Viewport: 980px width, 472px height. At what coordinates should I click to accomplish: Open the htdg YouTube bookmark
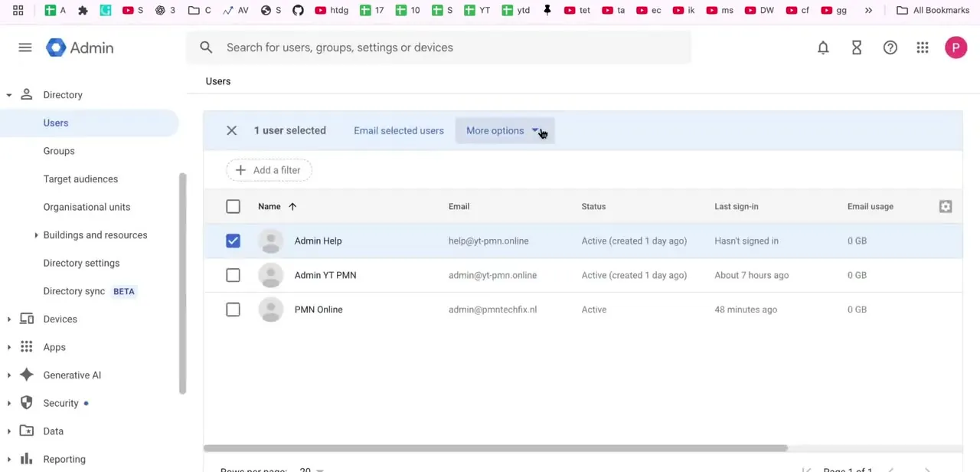(x=331, y=10)
